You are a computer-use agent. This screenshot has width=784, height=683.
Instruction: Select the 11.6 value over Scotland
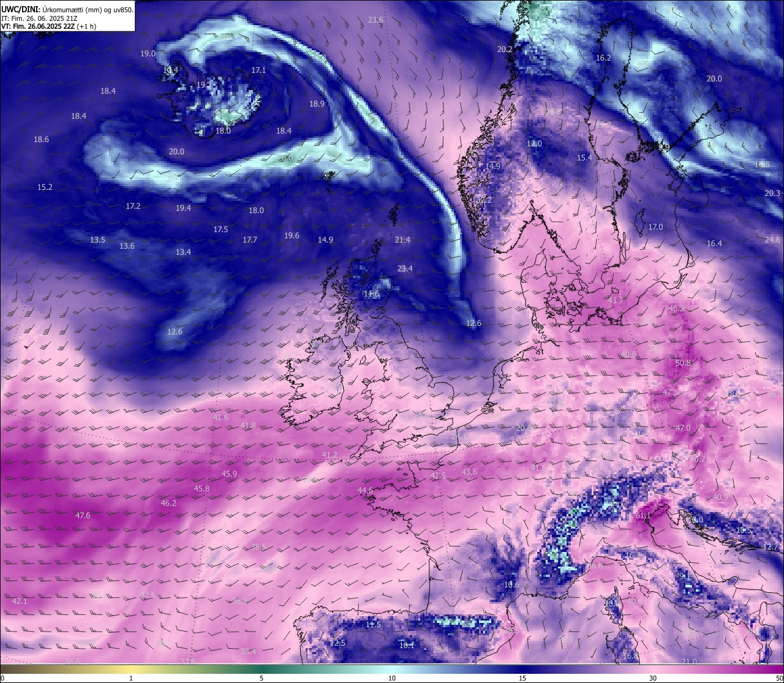(371, 295)
